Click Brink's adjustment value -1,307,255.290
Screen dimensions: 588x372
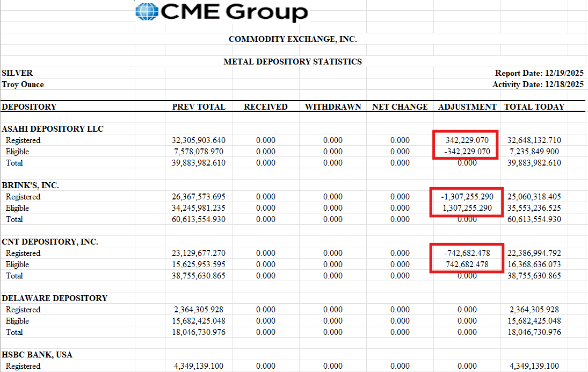(x=467, y=197)
